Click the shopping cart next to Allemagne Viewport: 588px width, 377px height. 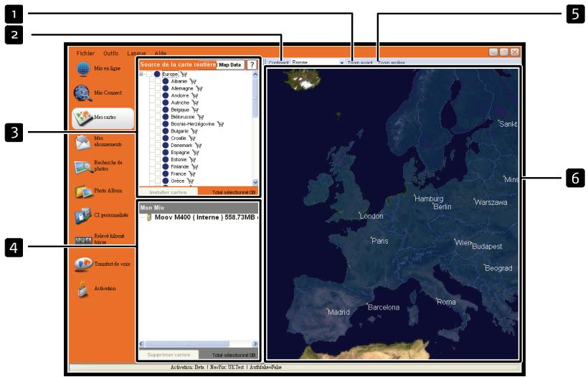199,88
